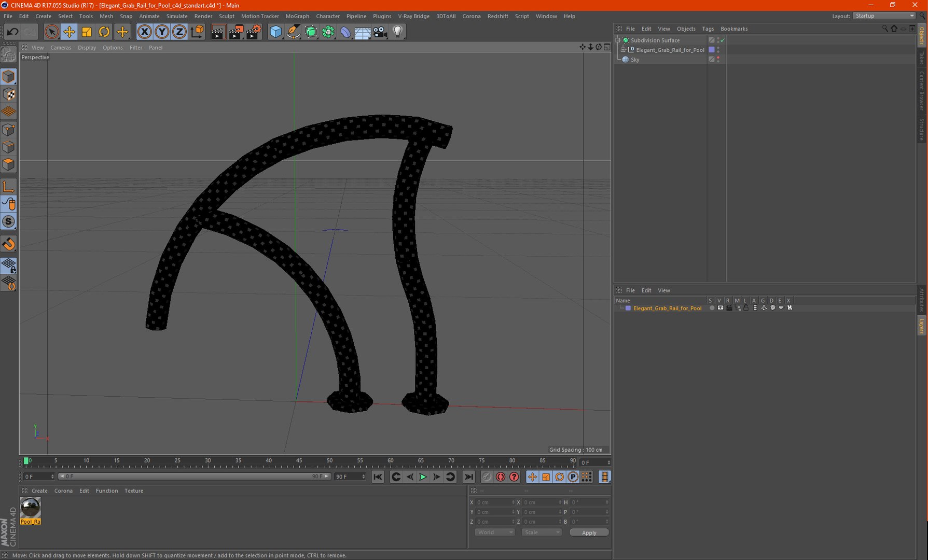Click the timeline preview range slider
Image resolution: width=928 pixels, height=560 pixels.
(x=194, y=477)
